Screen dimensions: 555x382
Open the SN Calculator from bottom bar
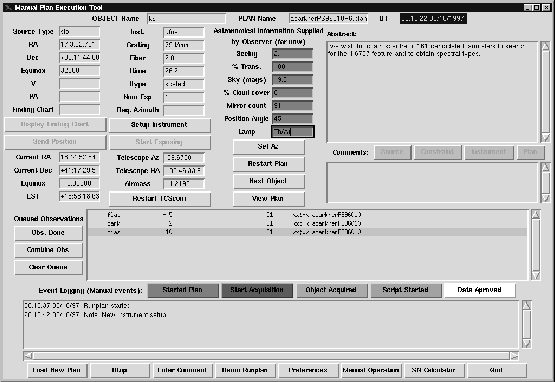pos(434,371)
